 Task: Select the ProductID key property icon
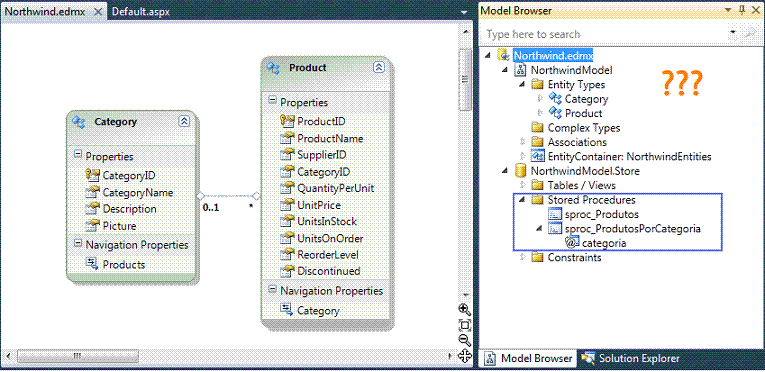[x=288, y=121]
